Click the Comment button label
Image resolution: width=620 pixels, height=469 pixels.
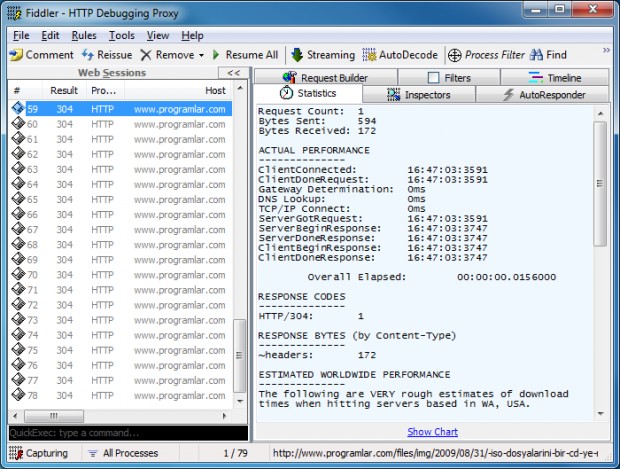point(49,55)
